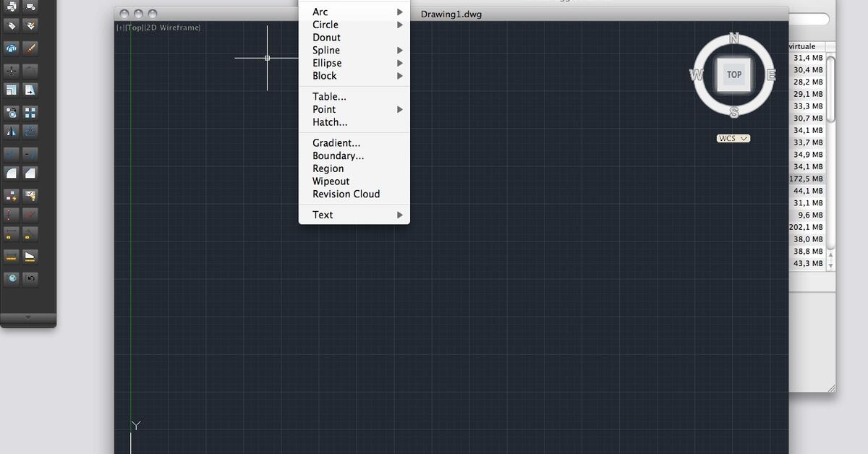Choose the array tool with four blue squares

pyautogui.click(x=30, y=112)
